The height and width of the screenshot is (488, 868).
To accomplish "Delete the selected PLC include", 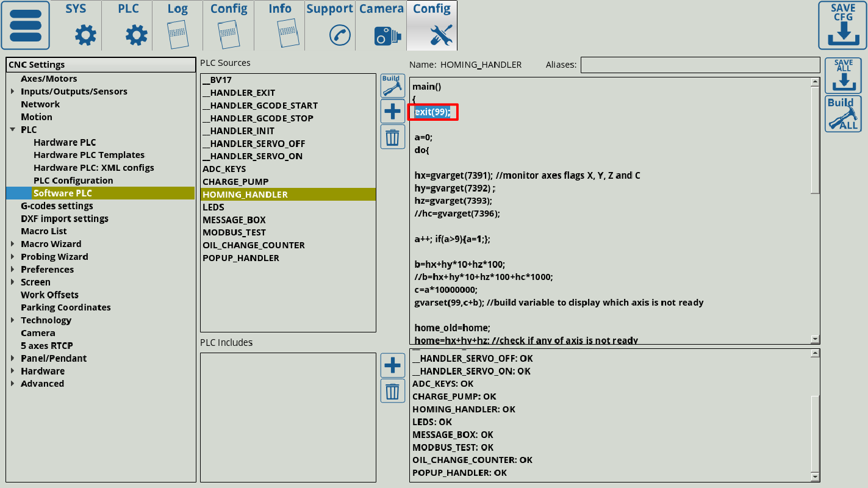I will 392,390.
